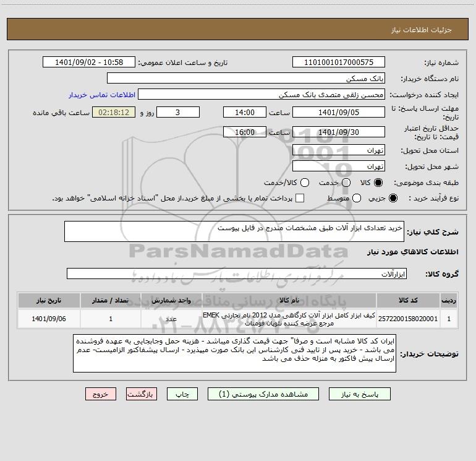Select the خدمت radio button
Screen dimensions: 476x461
pos(346,183)
